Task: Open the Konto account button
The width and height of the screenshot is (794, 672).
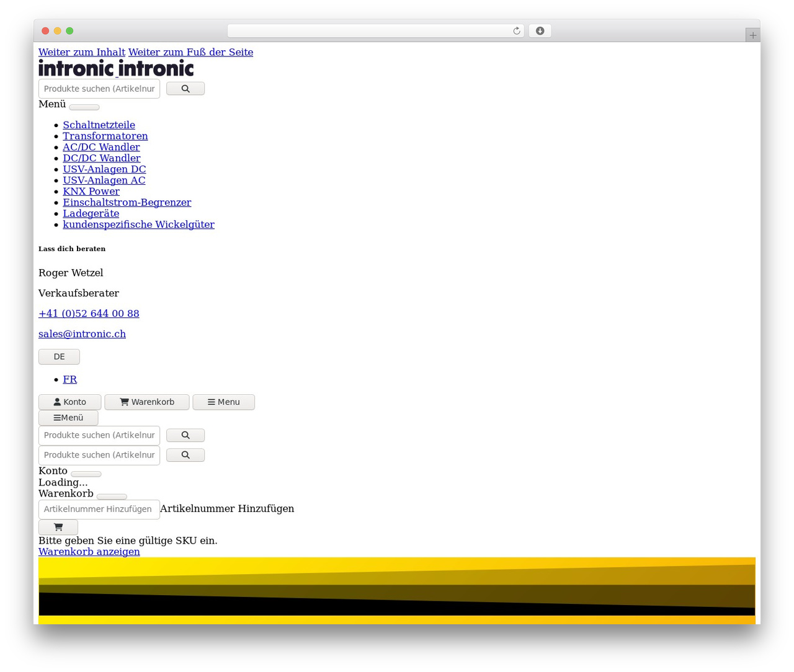Action: pyautogui.click(x=69, y=402)
